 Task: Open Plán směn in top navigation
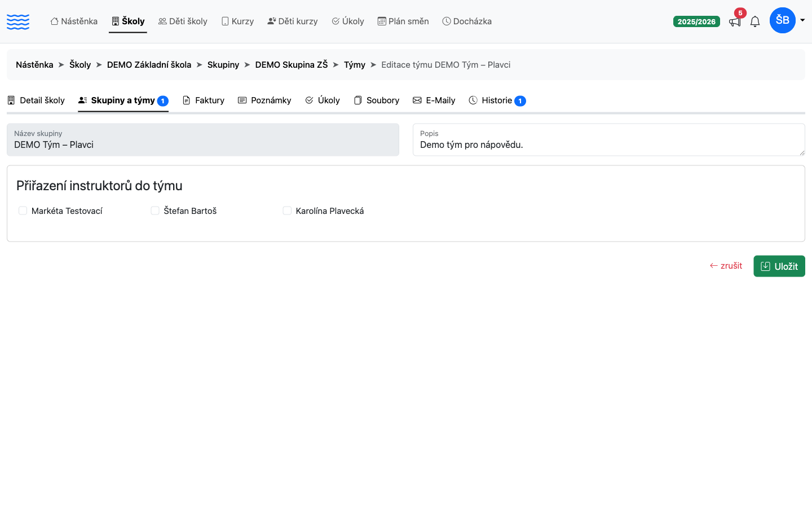click(x=403, y=21)
